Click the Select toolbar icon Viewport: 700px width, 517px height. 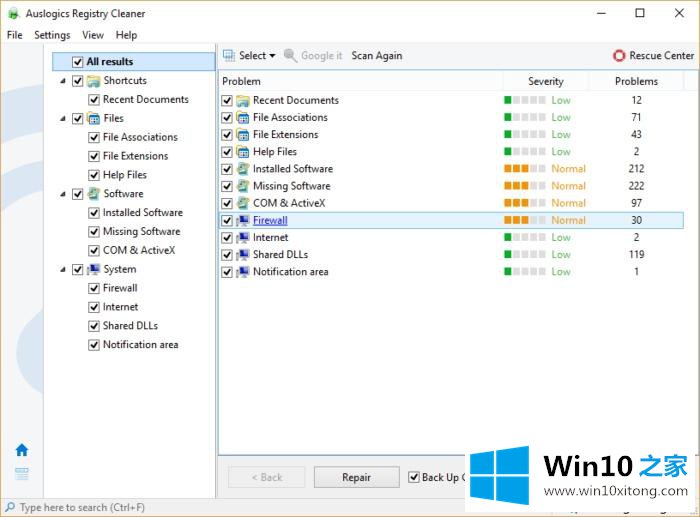pos(229,55)
